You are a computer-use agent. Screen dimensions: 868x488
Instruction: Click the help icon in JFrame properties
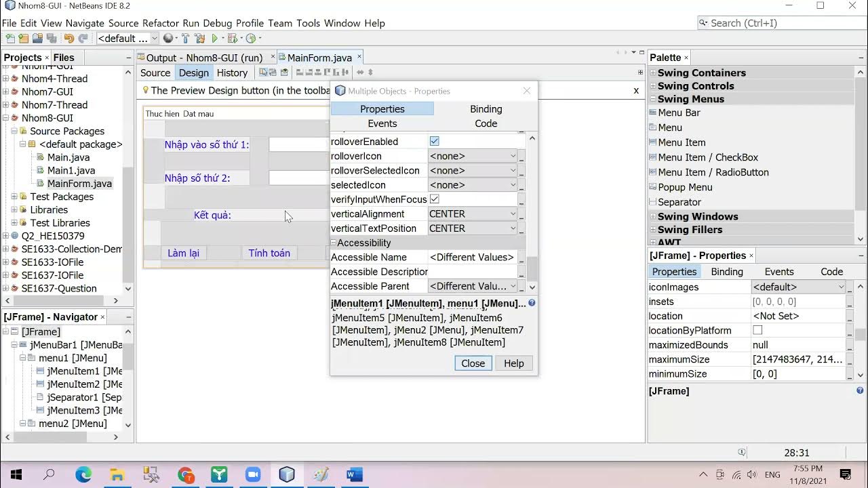860,390
